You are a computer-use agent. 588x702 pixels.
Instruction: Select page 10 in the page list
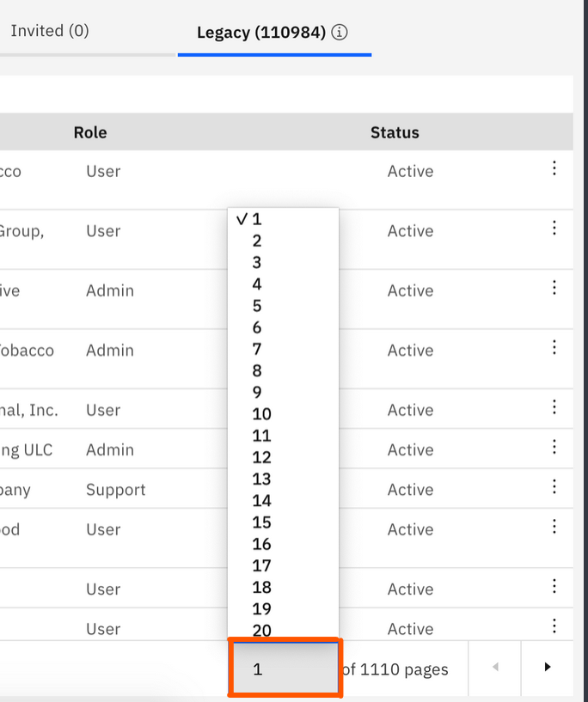pos(261,413)
